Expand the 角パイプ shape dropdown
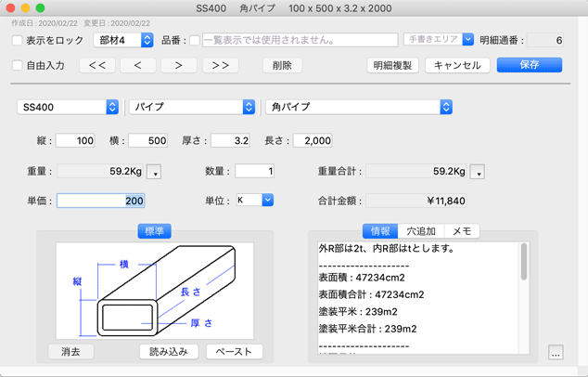The image size is (588, 377). coord(358,107)
